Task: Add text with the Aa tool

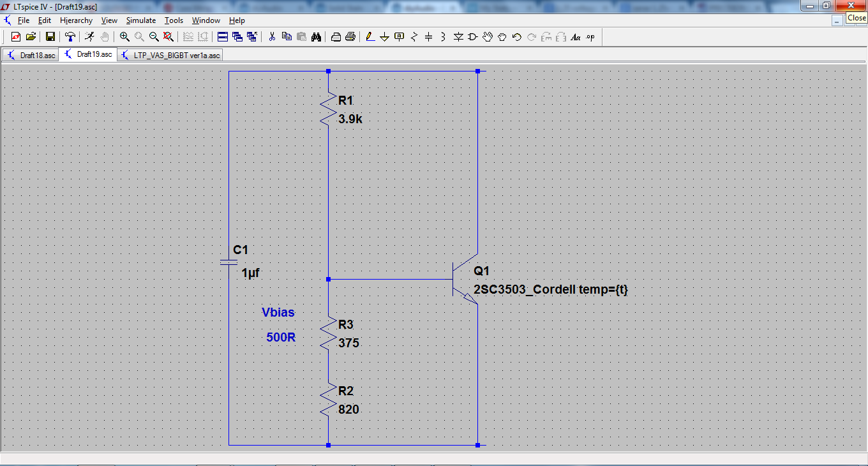Action: click(576, 37)
